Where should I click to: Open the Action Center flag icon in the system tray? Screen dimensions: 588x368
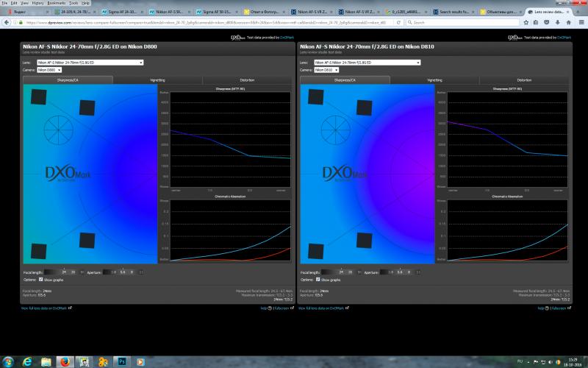coord(536,362)
